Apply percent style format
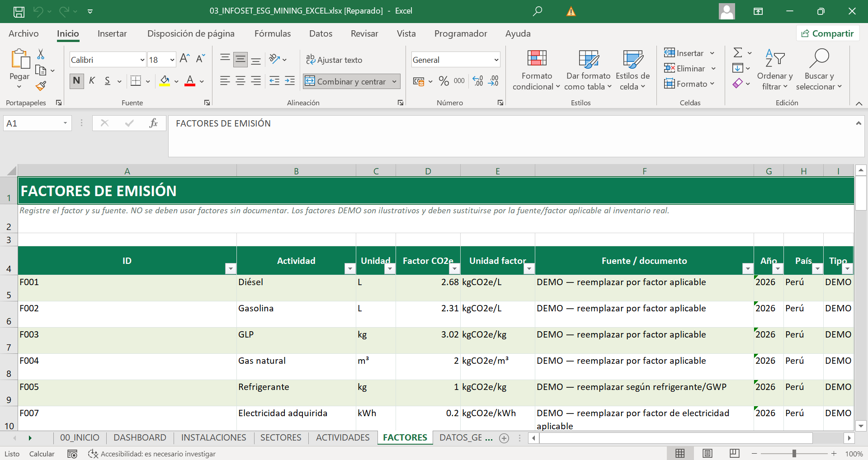The width and height of the screenshot is (868, 460). point(444,81)
